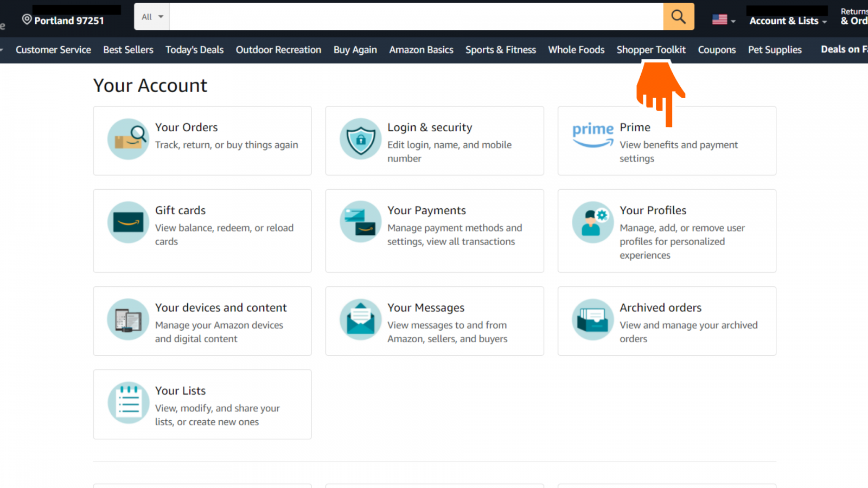
Task: Open Your devices and content heading
Action: (221, 307)
